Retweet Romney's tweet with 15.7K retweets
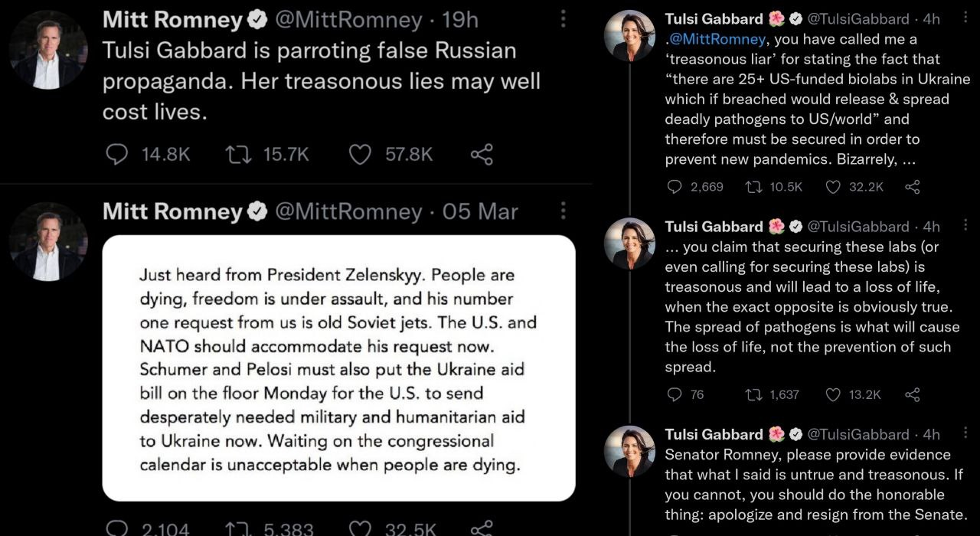This screenshot has height=536, width=980. pos(237,155)
